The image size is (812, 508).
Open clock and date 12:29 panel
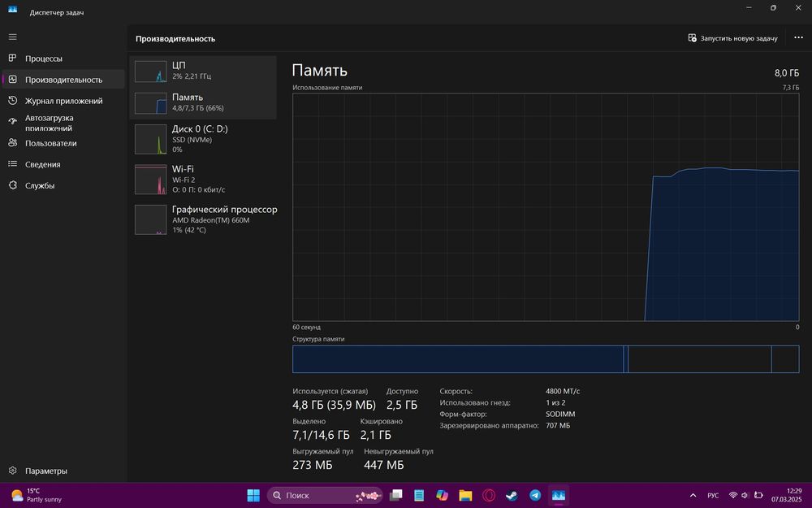tap(787, 495)
